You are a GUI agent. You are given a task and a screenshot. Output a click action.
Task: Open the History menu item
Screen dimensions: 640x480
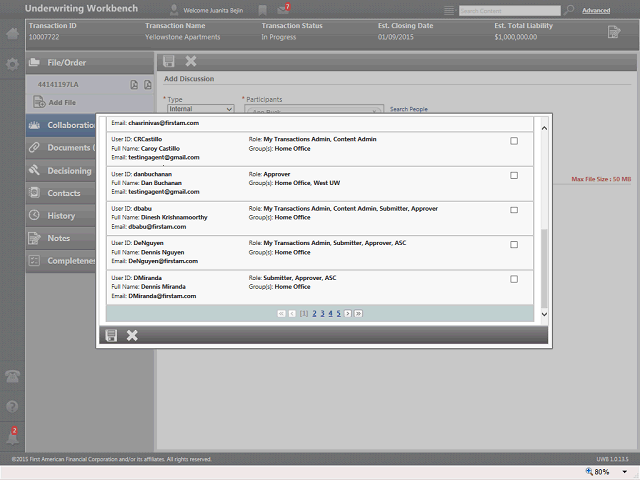61,216
